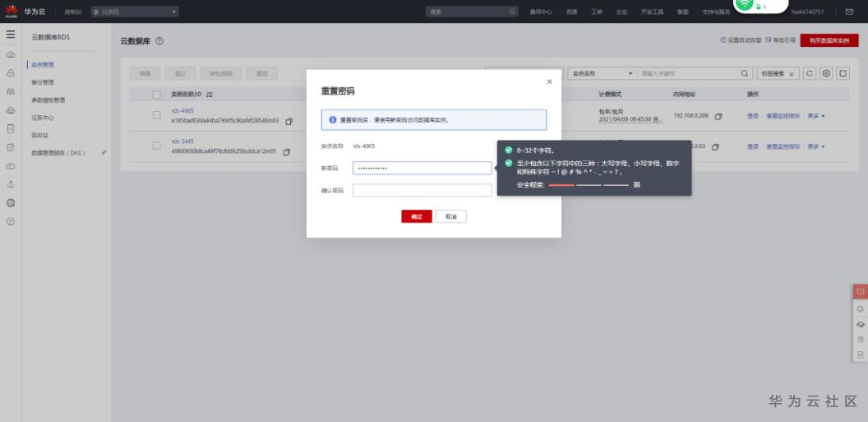Close the 重置密码 dialog with X
This screenshot has width=868, height=422.
(x=549, y=81)
